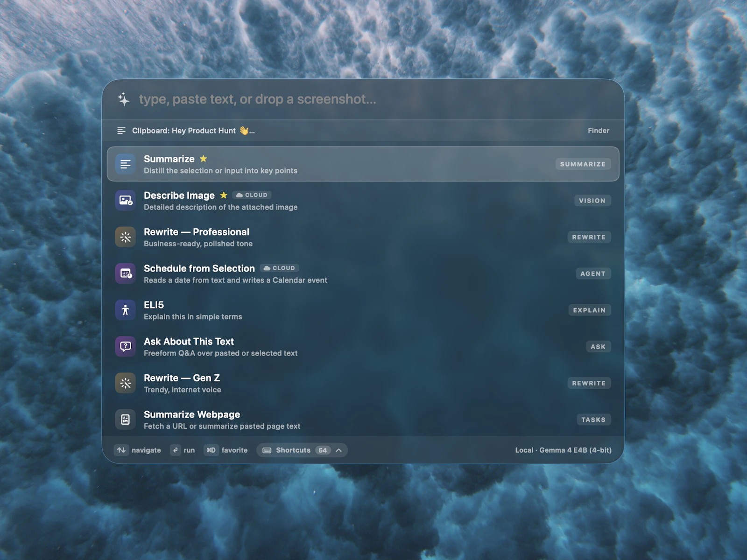
Task: Click the AGENT category tag
Action: tap(593, 274)
